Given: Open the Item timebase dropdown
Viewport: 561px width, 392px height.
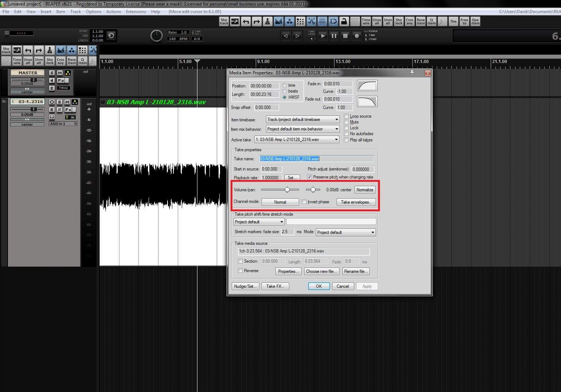Looking at the screenshot, I should pos(302,119).
